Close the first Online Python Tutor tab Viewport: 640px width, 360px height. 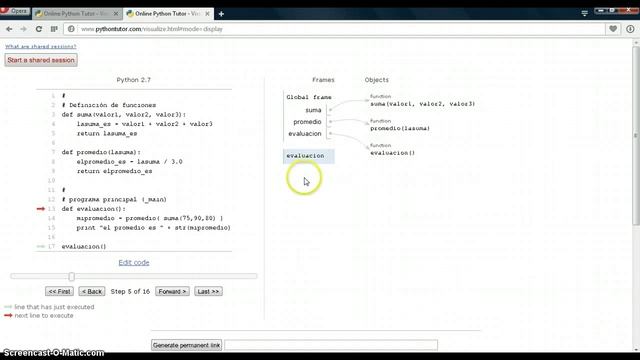coord(116,13)
